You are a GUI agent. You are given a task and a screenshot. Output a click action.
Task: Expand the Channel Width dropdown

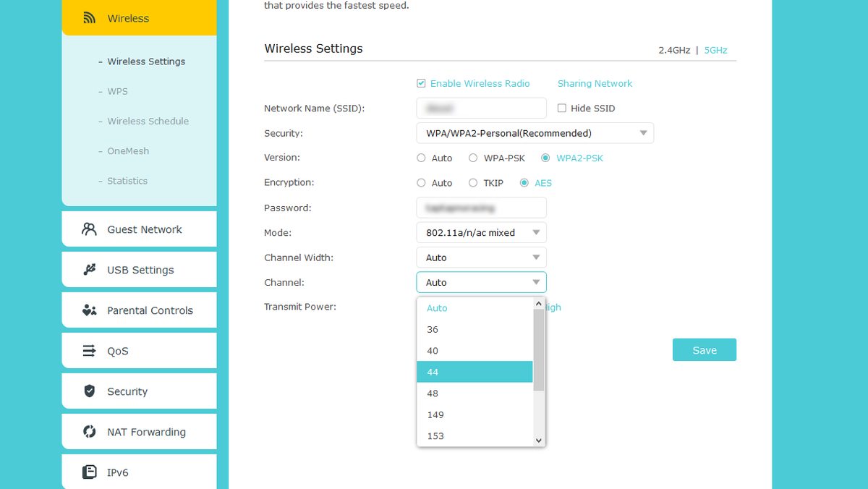pyautogui.click(x=481, y=257)
